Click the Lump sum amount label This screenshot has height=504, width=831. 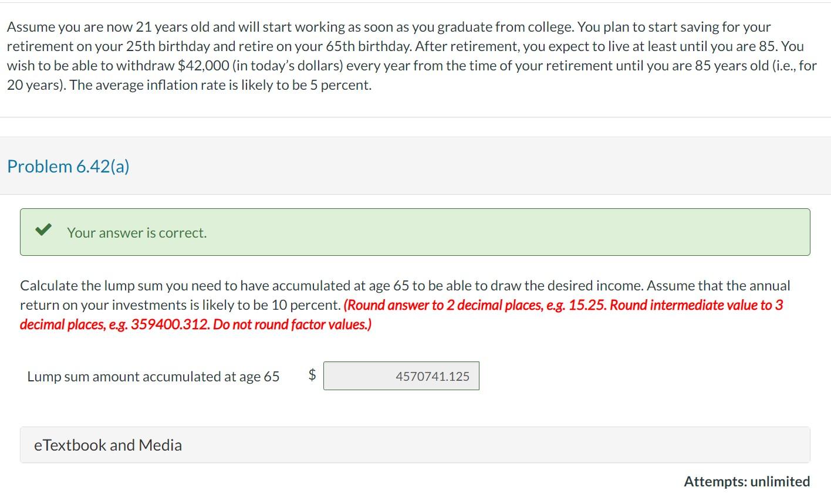pos(153,376)
